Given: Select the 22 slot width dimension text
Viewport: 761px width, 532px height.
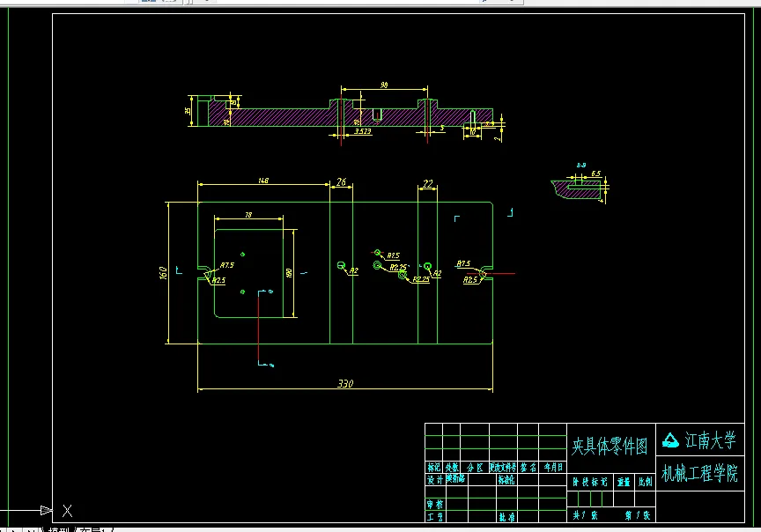Looking at the screenshot, I should [427, 183].
